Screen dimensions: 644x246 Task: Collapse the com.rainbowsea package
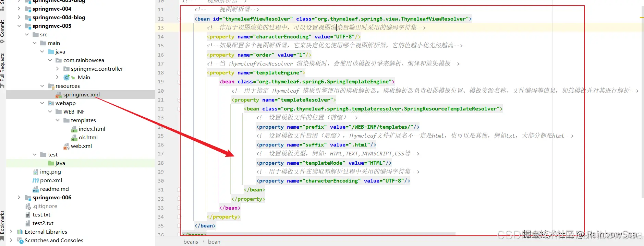click(50, 60)
